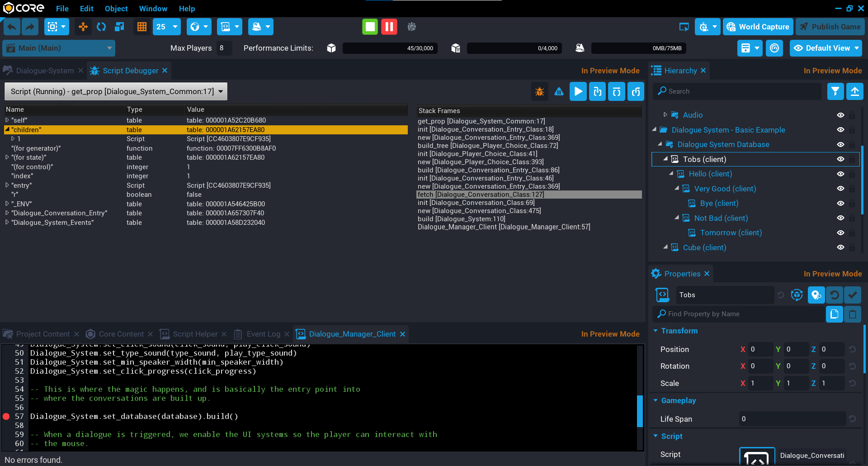This screenshot has width=868, height=466.
Task: Click the step out debugger icon
Action: click(636, 92)
